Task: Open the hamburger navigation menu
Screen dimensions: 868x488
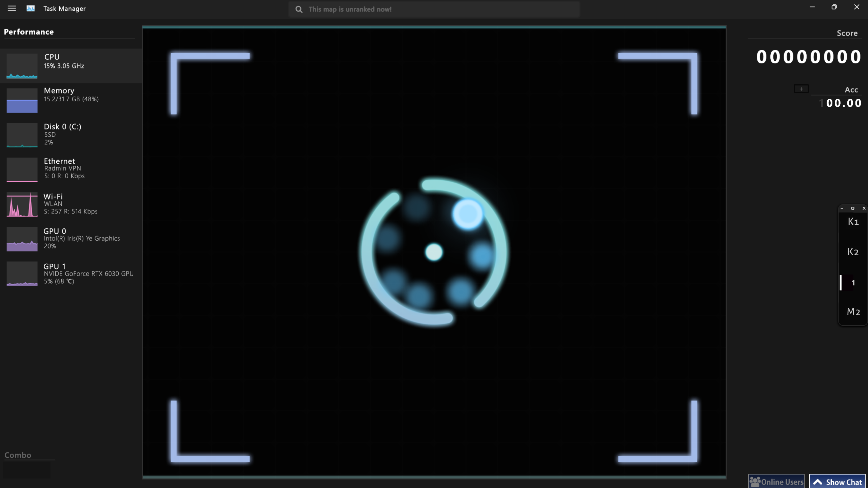Action: point(12,8)
